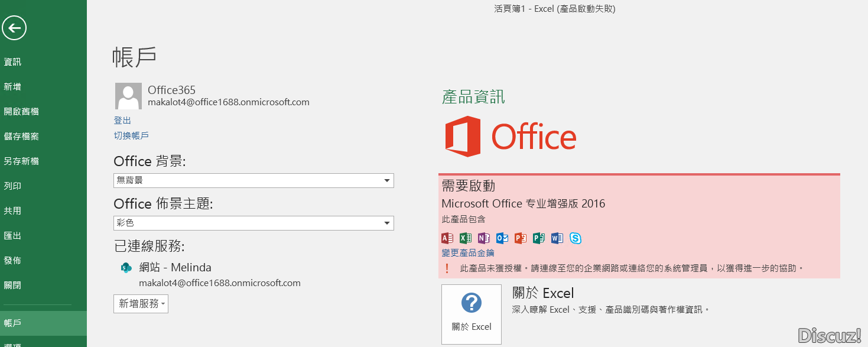The height and width of the screenshot is (347, 868).
Task: Click the Microsoft Office 专业增强版 2016 text
Action: (524, 203)
